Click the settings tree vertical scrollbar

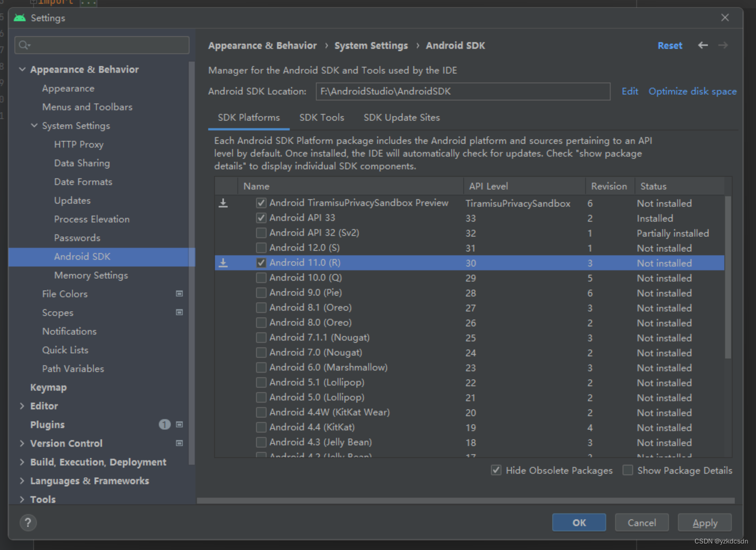191,263
